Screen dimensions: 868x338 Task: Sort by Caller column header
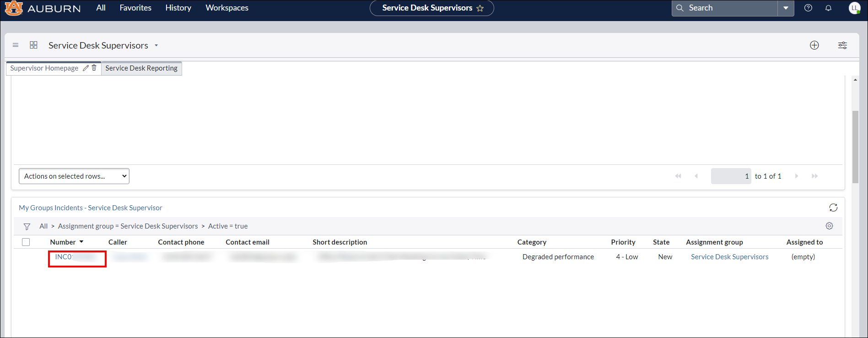coord(118,242)
